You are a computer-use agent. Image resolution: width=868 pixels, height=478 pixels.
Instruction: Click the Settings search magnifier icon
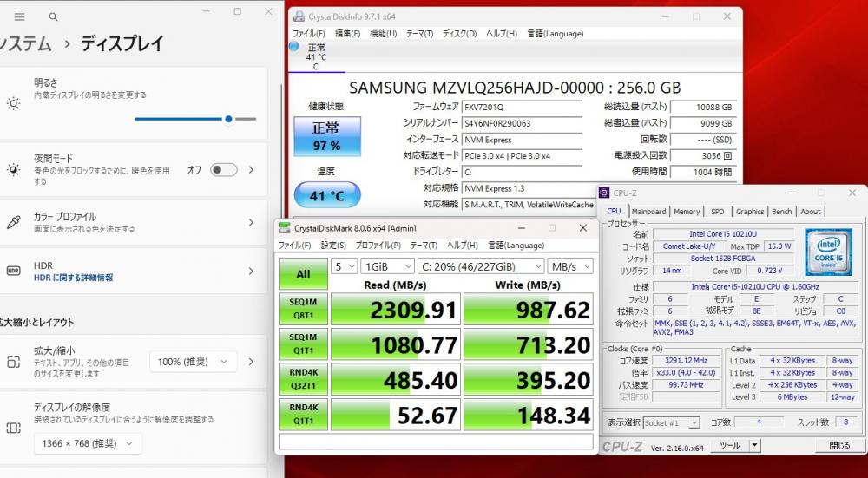(53, 17)
